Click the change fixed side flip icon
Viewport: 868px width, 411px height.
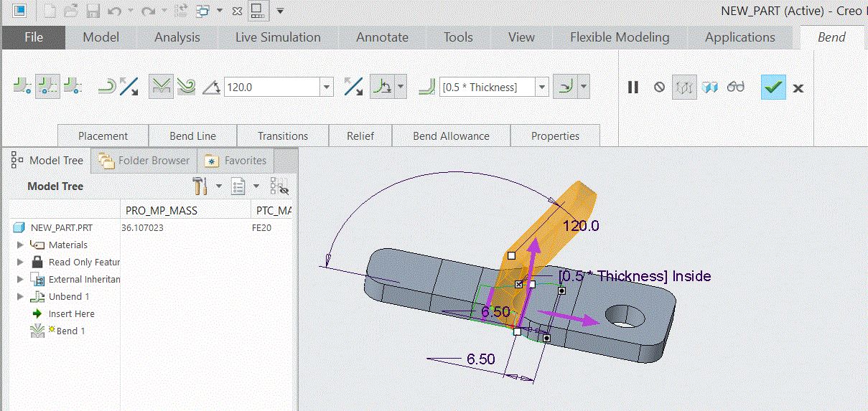[106, 87]
